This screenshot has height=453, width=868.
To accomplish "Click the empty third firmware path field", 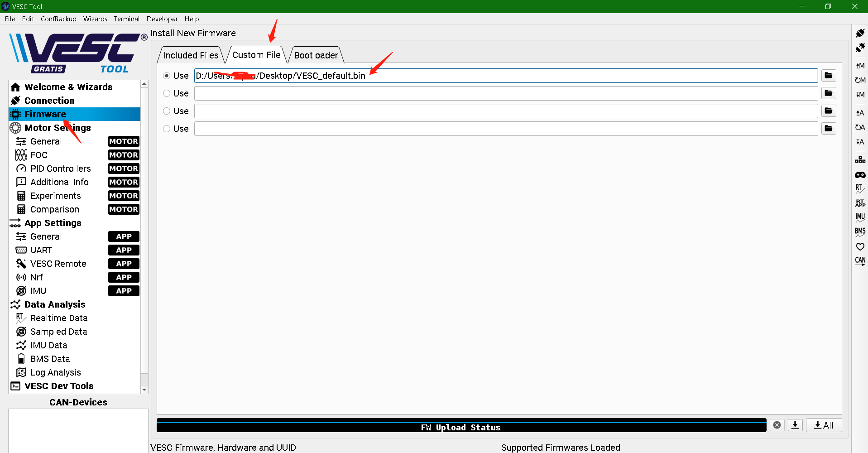I will 506,111.
